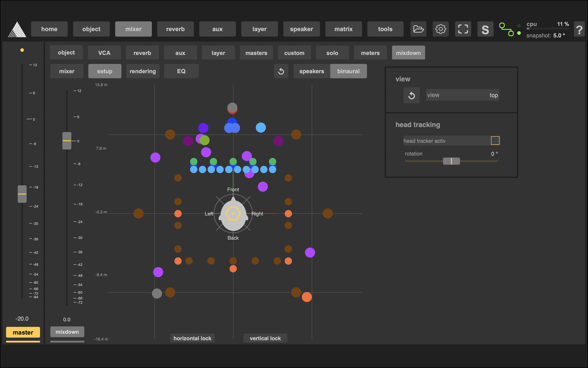Click the mixdown gain value 0.0
The image size is (588, 368).
coord(67,320)
